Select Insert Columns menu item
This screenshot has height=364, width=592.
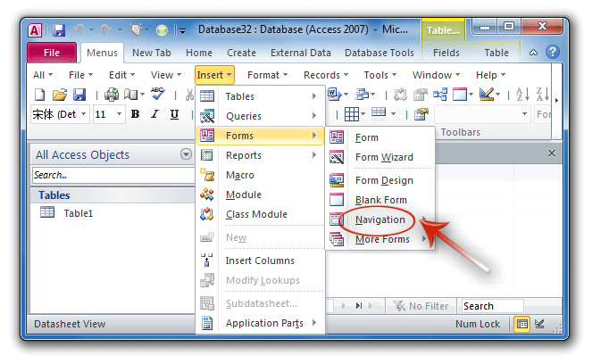(x=260, y=261)
